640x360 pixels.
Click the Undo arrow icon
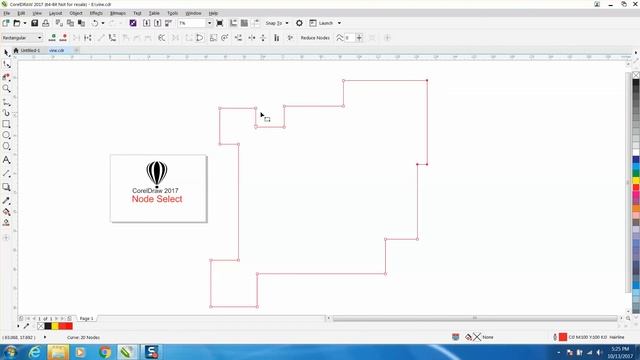[x=95, y=23]
